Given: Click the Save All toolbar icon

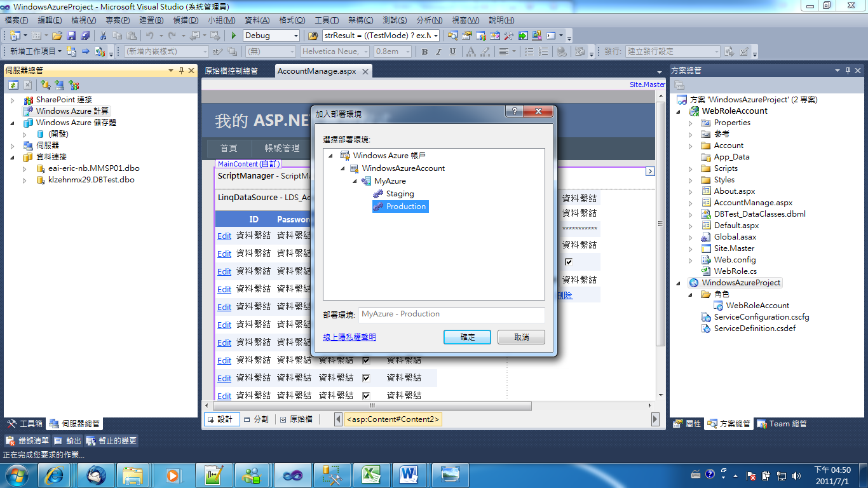Looking at the screenshot, I should coord(85,36).
